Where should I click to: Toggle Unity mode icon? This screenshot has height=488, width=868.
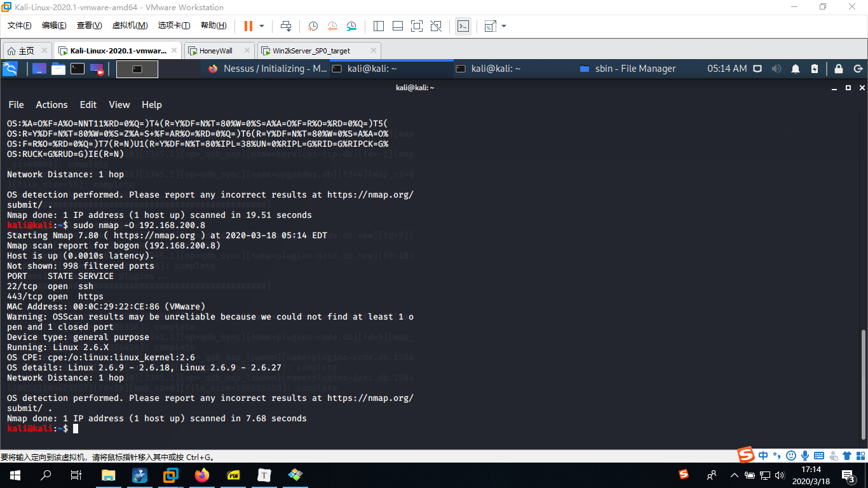click(436, 26)
